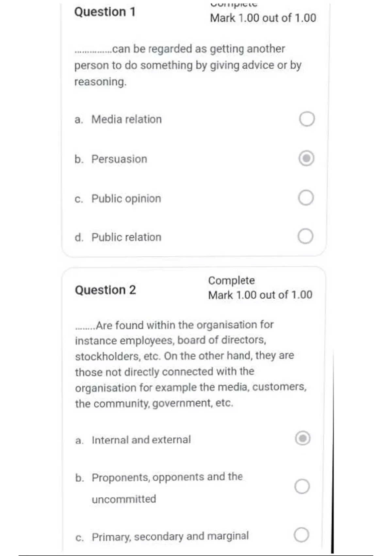Click the 'Complete' status of Question 2
The width and height of the screenshot is (392, 556).
[x=231, y=281]
